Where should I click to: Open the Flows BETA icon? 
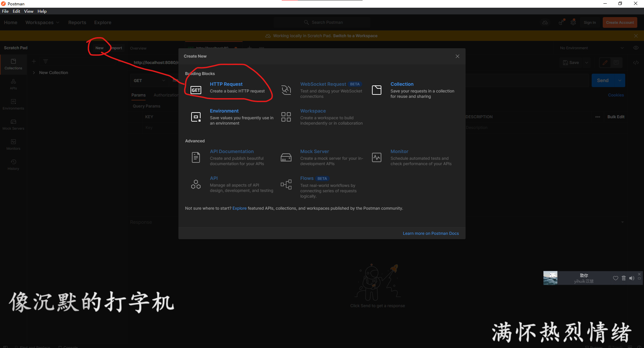pos(286,184)
